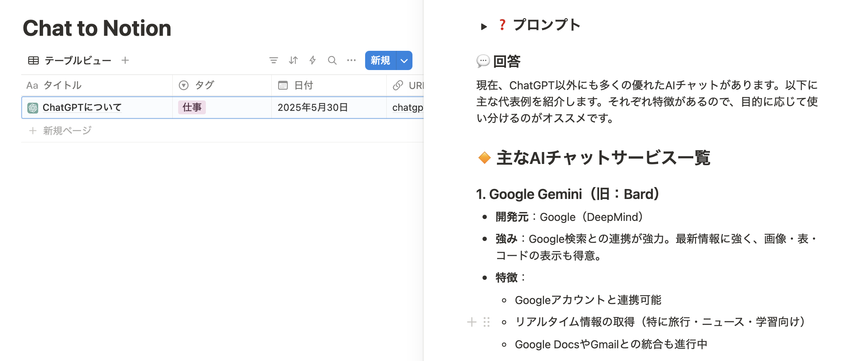Image resolution: width=868 pixels, height=361 pixels.
Task: Click the Googleアカウントと連携可能 sub-bullet
Action: pyautogui.click(x=588, y=300)
